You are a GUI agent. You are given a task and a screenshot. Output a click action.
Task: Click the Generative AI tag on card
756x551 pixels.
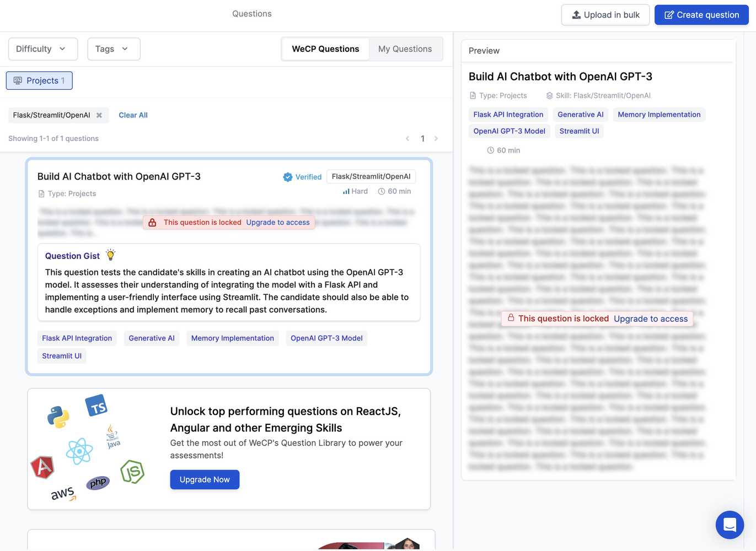pos(152,338)
